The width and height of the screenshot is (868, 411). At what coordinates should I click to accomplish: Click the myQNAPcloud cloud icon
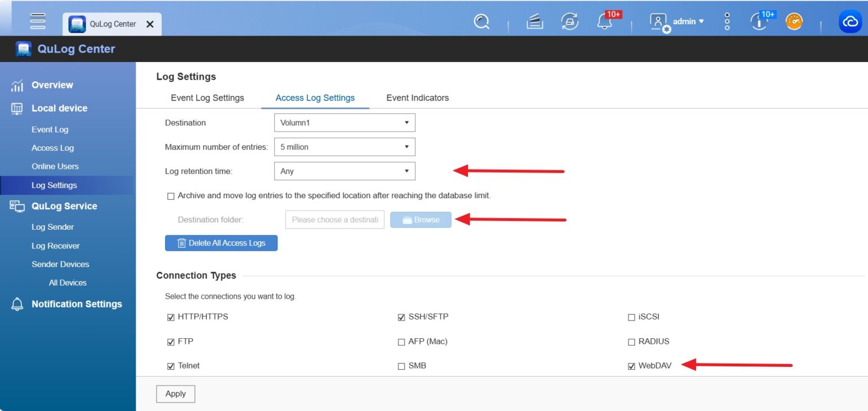(850, 21)
